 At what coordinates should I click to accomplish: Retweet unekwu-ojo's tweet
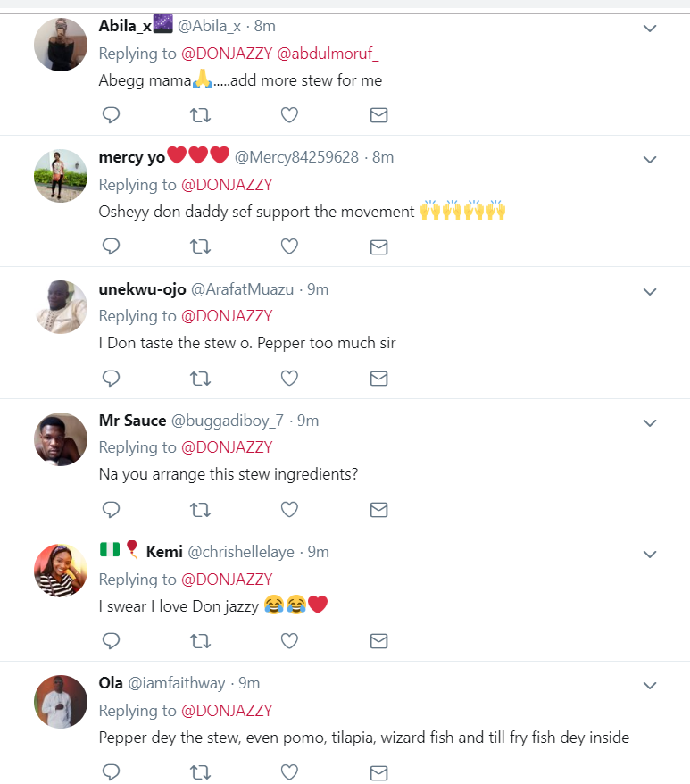tap(201, 378)
